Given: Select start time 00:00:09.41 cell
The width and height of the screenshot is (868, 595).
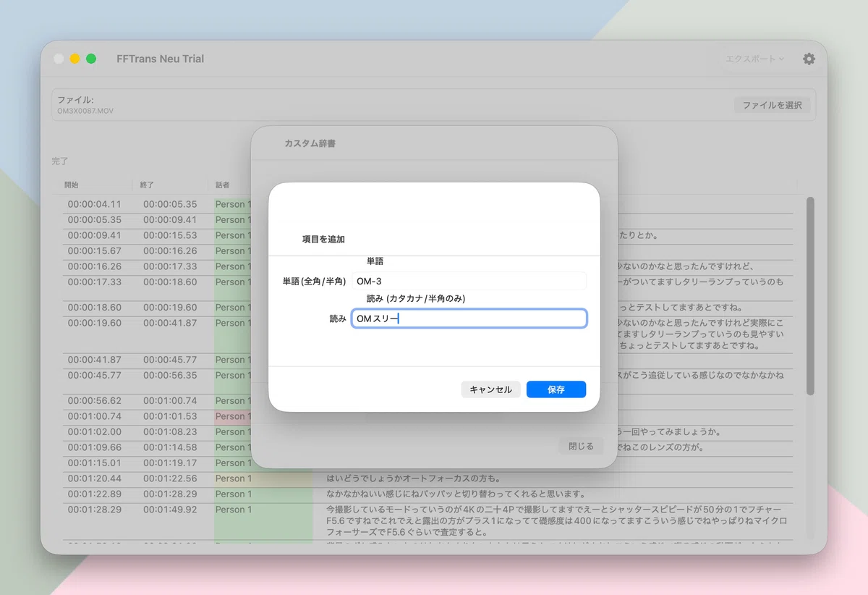Looking at the screenshot, I should pos(95,235).
